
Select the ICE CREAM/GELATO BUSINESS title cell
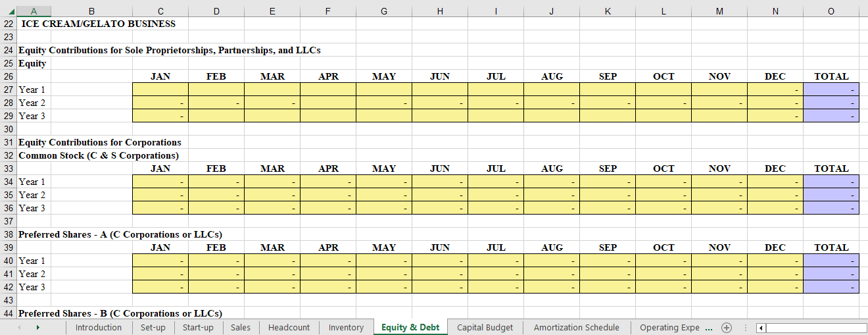click(x=99, y=24)
